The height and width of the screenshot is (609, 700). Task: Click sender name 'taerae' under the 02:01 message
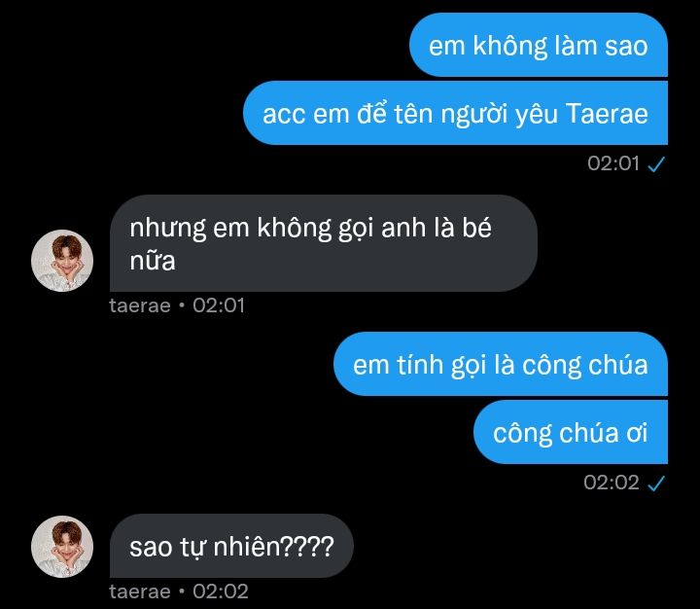coord(140,305)
